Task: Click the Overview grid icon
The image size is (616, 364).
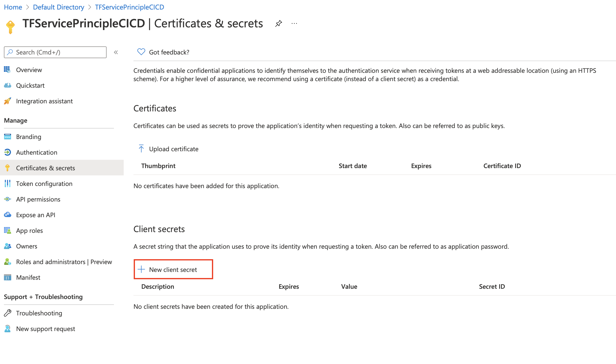Action: click(7, 70)
